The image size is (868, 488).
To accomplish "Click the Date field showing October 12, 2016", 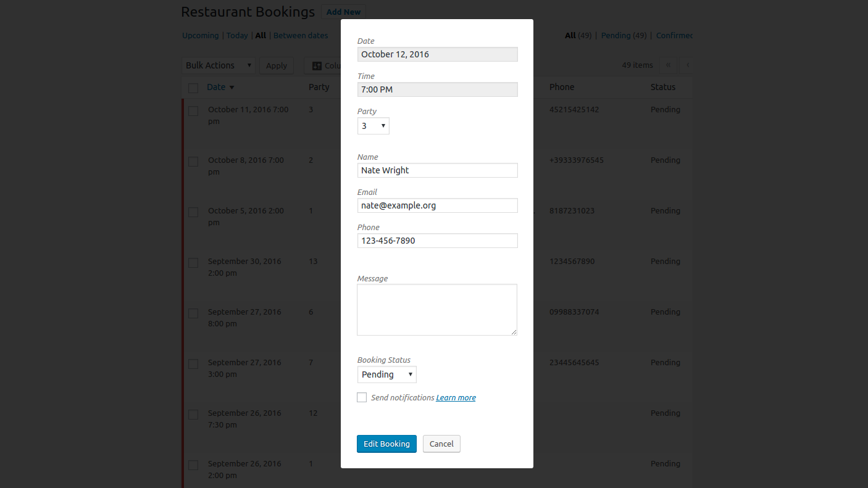I will pyautogui.click(x=437, y=54).
